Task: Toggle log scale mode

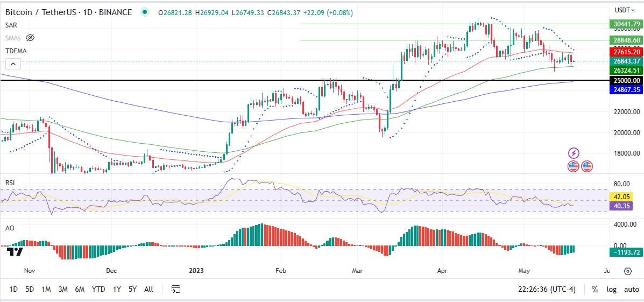Action: 611,289
